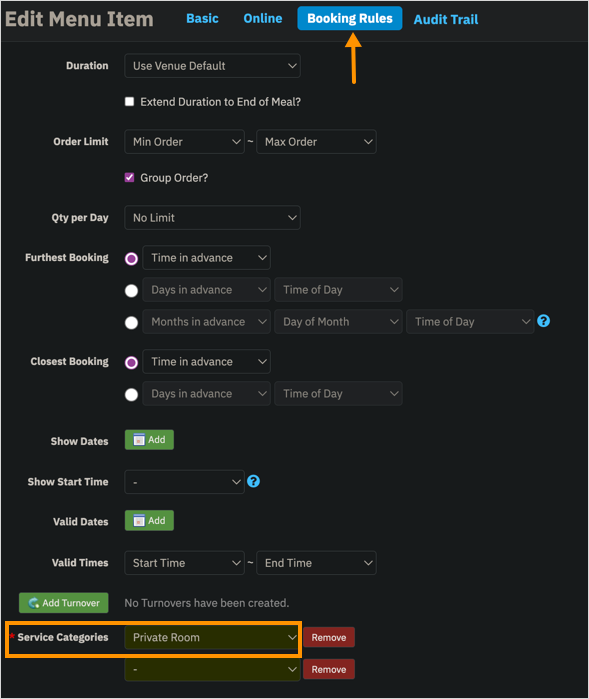Click the calendar icon on Show Dates Add button
589x699 pixels.
139,440
